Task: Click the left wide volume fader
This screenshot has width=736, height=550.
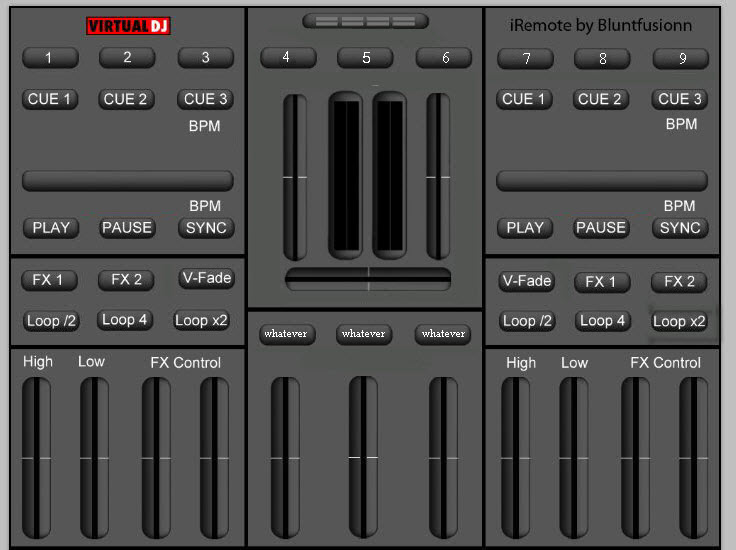Action: pos(345,175)
